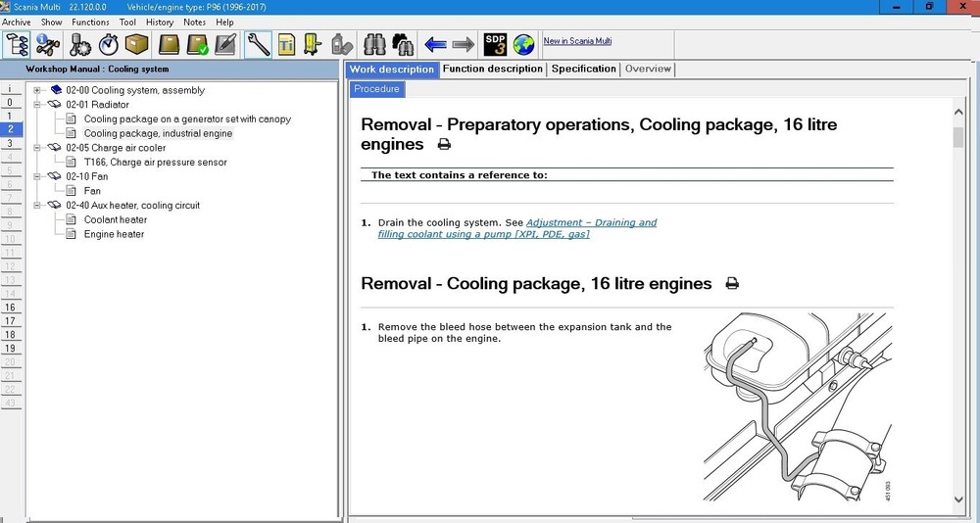Open the New in Scania Multi link

coord(577,40)
